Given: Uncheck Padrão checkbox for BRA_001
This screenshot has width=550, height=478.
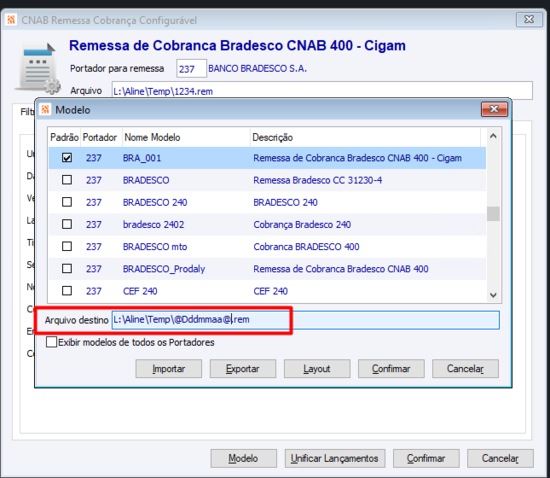Looking at the screenshot, I should click(x=67, y=158).
